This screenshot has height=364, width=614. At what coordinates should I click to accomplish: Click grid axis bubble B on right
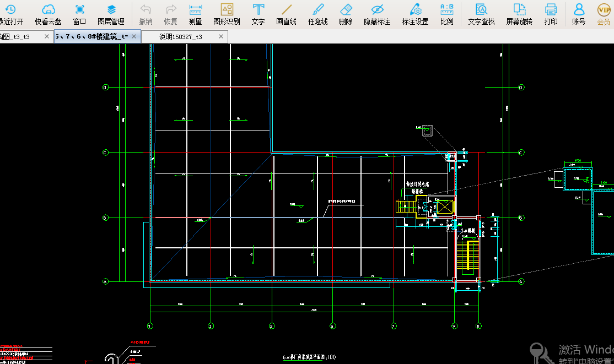(x=521, y=218)
